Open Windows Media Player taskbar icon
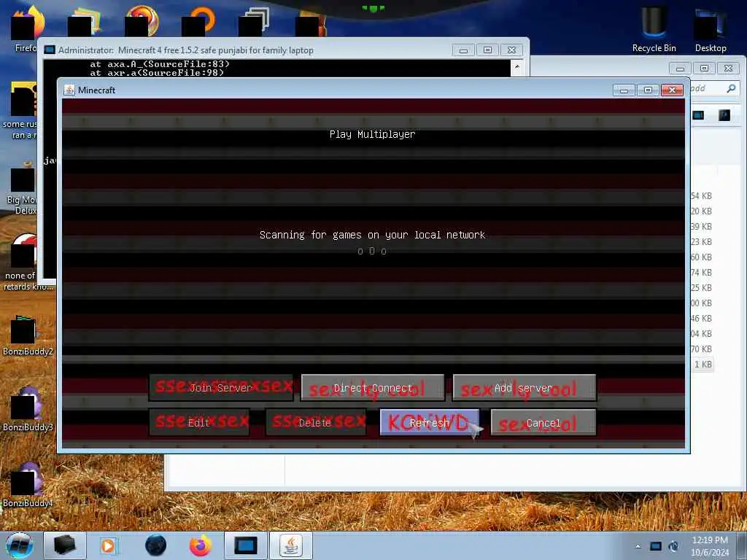 108,545
